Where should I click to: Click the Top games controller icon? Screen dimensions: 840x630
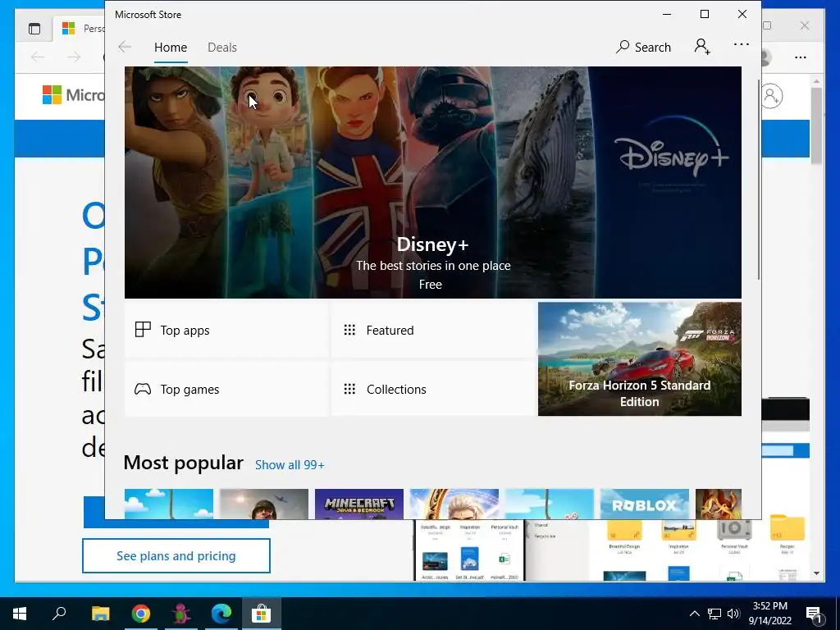point(143,389)
